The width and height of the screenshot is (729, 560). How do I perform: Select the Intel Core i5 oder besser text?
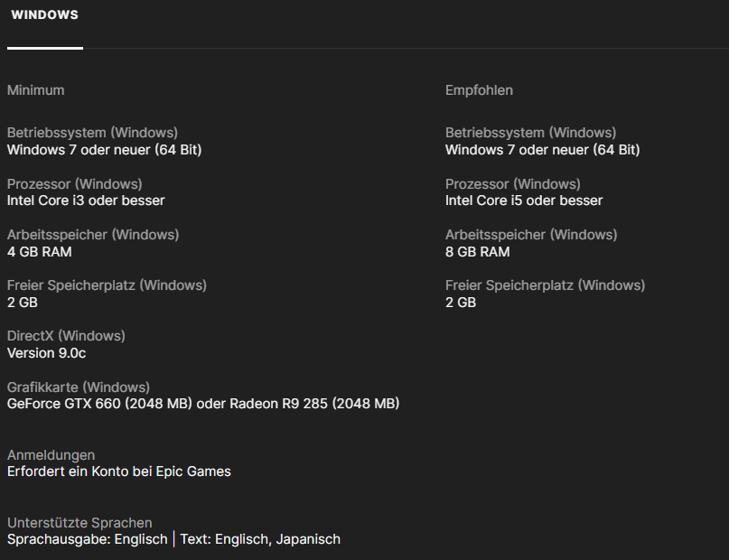point(524,201)
